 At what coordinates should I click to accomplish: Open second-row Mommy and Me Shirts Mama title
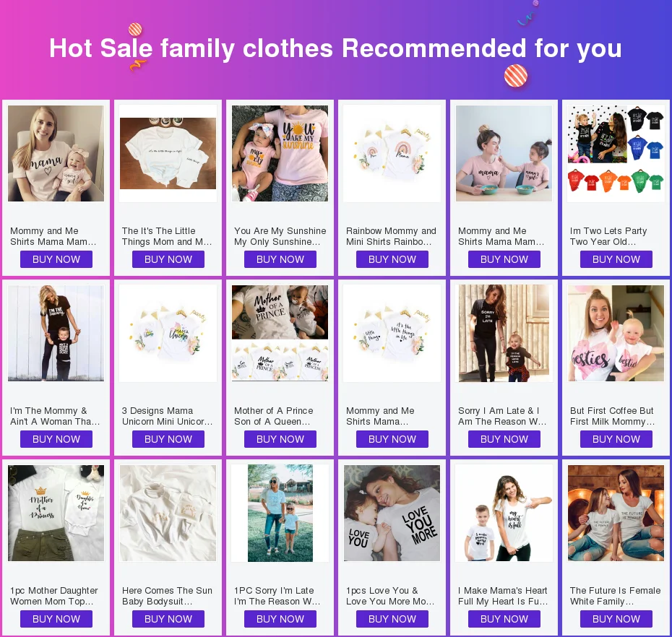[380, 416]
